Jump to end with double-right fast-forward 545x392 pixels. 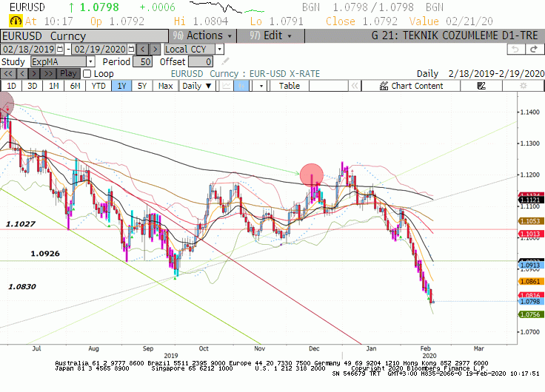[48, 74]
